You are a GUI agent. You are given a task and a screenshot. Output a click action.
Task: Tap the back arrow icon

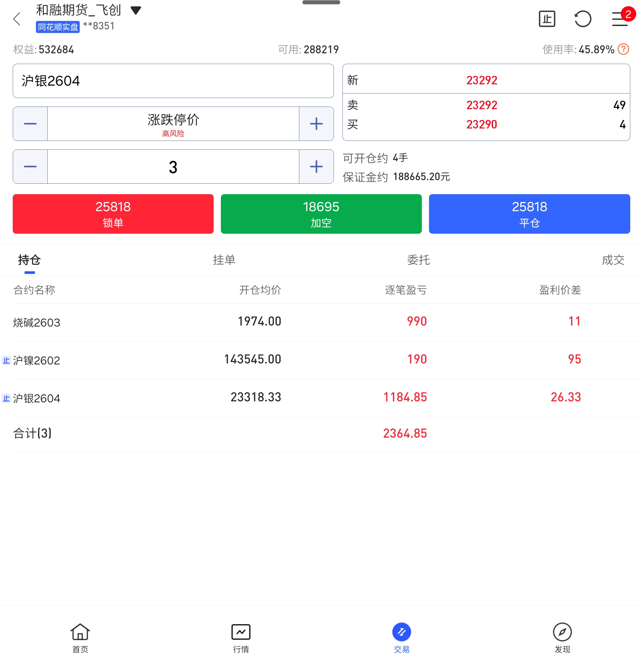click(x=17, y=19)
